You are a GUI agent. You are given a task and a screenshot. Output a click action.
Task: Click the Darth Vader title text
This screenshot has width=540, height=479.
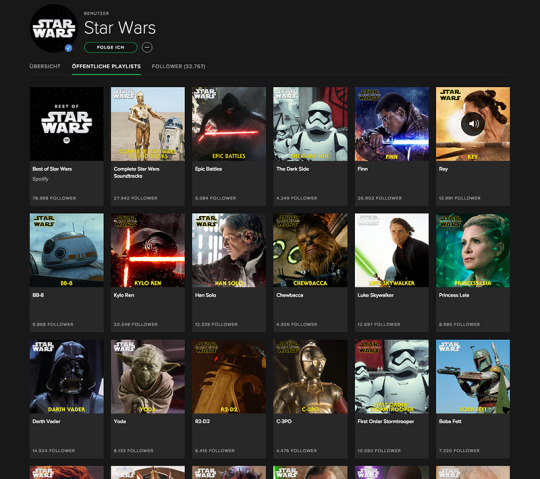[46, 421]
